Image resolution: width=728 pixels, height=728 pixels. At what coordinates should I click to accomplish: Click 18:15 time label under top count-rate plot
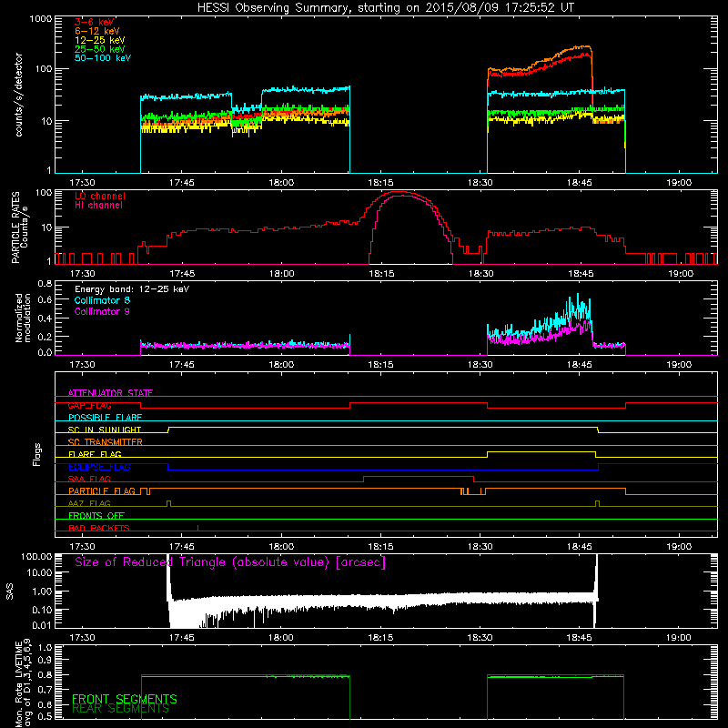[380, 183]
